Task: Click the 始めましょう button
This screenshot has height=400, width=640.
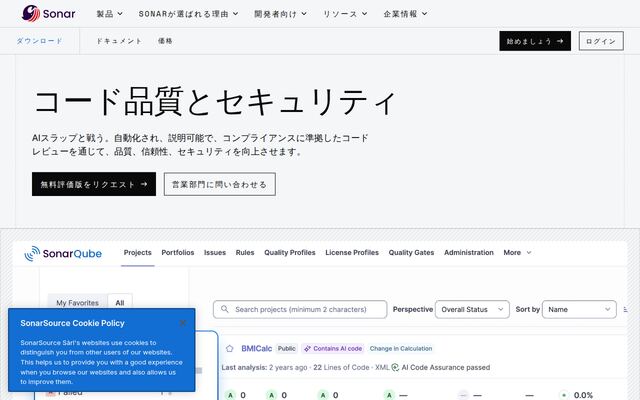Action: pos(535,41)
